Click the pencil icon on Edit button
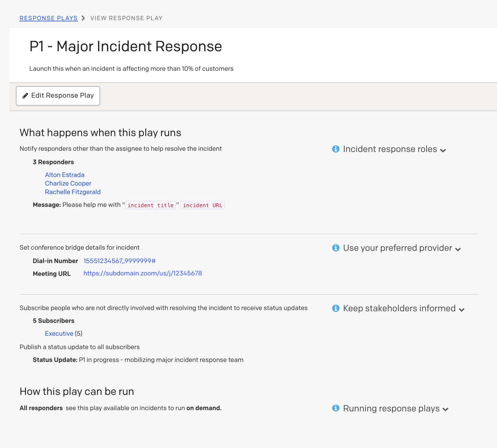Image resolution: width=497 pixels, height=448 pixels. point(25,96)
